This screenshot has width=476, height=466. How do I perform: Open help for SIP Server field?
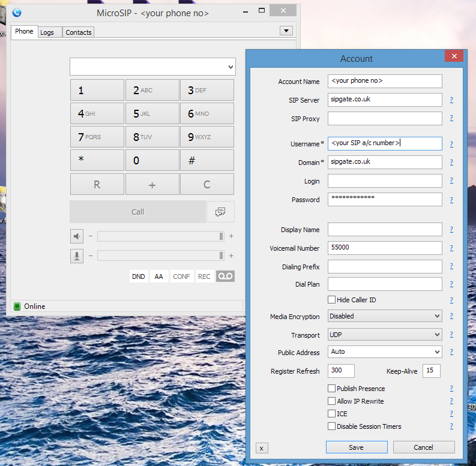pos(451,100)
